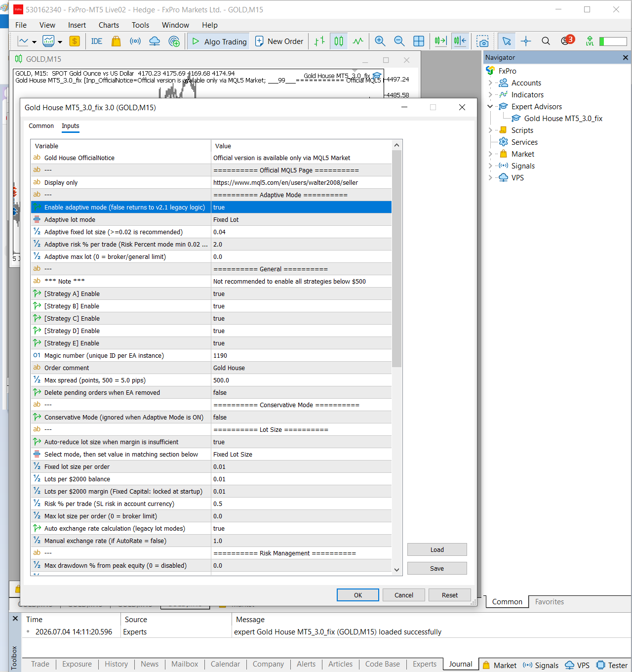Open indicators list dropdown arrow in toolbar

(60, 42)
